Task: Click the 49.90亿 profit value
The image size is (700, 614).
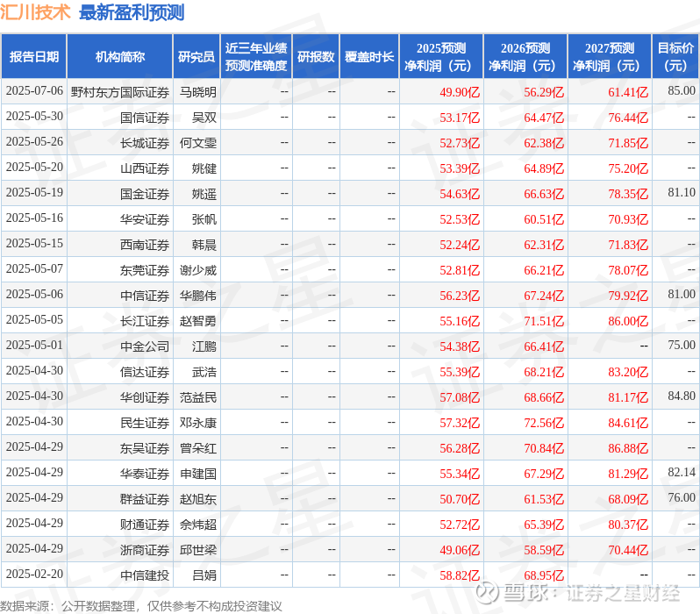Action: [460, 92]
